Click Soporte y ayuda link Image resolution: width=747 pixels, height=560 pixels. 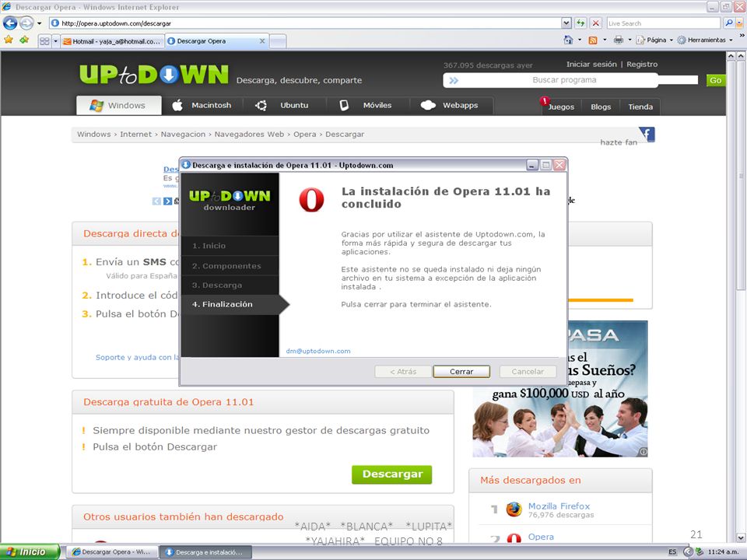(x=137, y=357)
